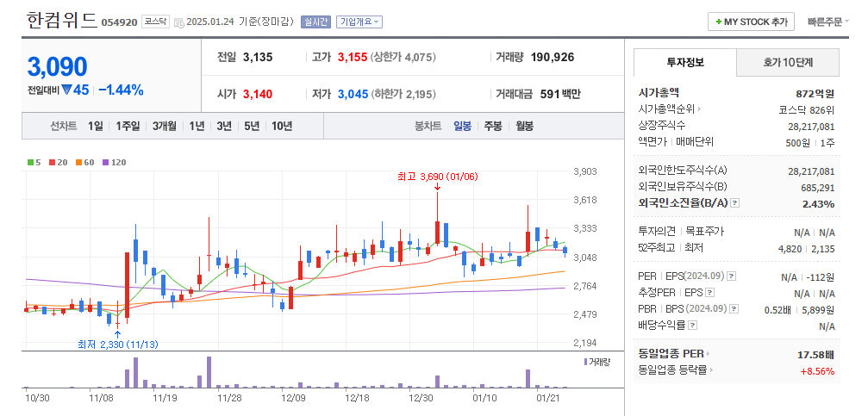Click the 12/09 date label on chart axis
Screen dimensions: 868x416
tap(293, 398)
